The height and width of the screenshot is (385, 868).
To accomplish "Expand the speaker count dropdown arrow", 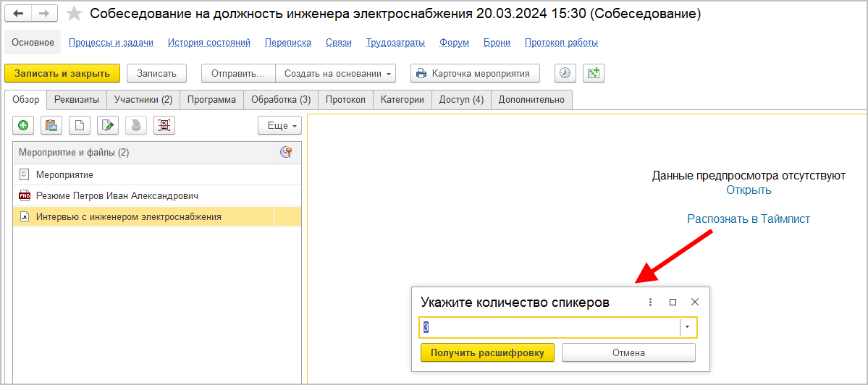I will pos(688,328).
